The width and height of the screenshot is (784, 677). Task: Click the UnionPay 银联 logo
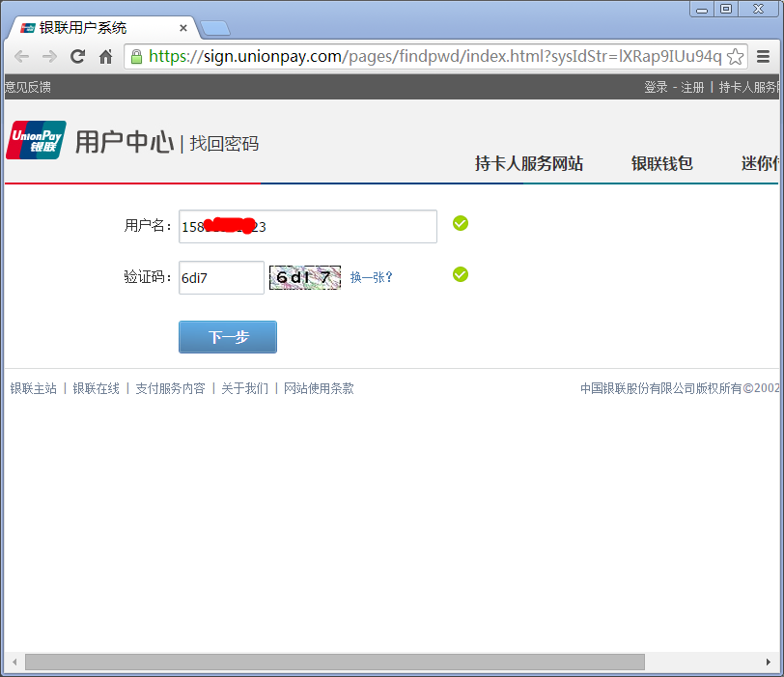point(36,140)
